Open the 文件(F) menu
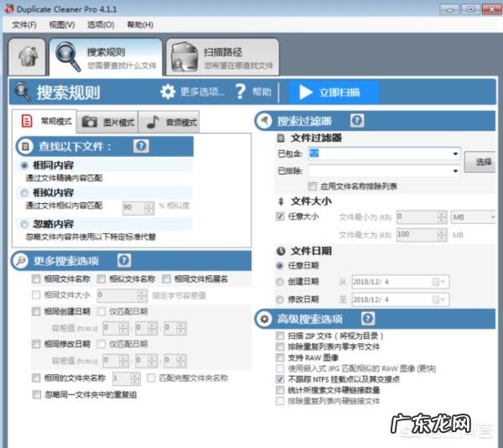 tap(24, 24)
